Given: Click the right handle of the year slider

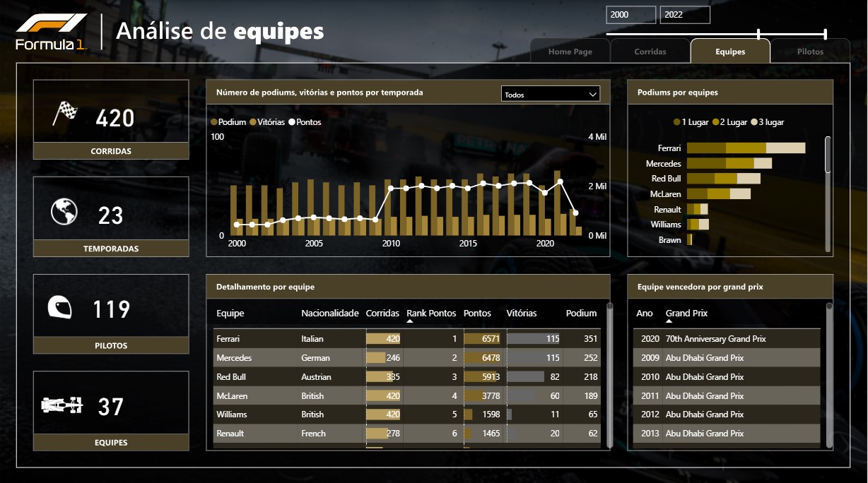Looking at the screenshot, I should pos(825,34).
